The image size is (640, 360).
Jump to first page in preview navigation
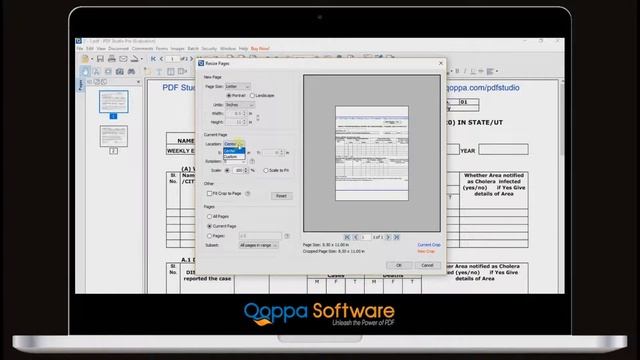[x=347, y=237]
